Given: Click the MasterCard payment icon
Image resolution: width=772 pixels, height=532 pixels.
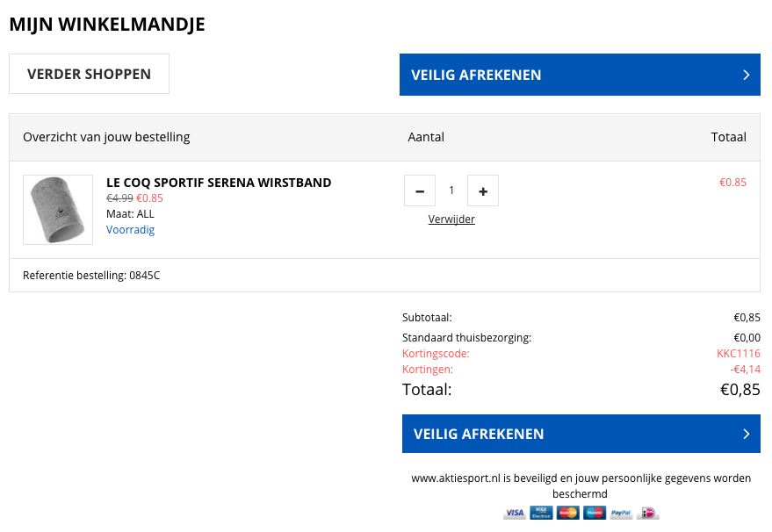Looking at the screenshot, I should tap(567, 513).
